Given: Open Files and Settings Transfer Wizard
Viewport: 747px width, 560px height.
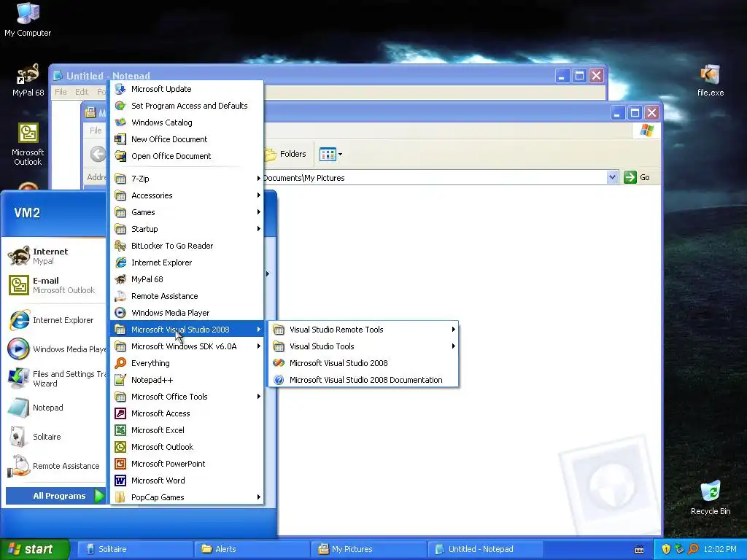Looking at the screenshot, I should click(55, 378).
